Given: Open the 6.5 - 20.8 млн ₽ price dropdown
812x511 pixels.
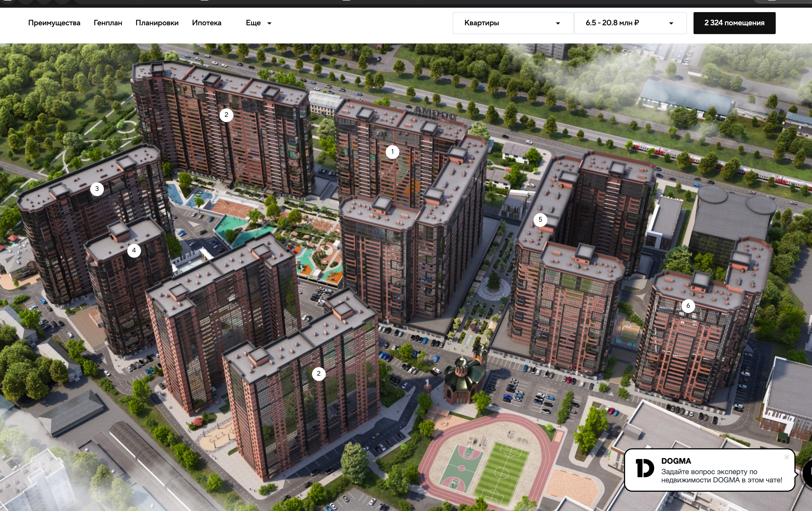Looking at the screenshot, I should coord(630,23).
